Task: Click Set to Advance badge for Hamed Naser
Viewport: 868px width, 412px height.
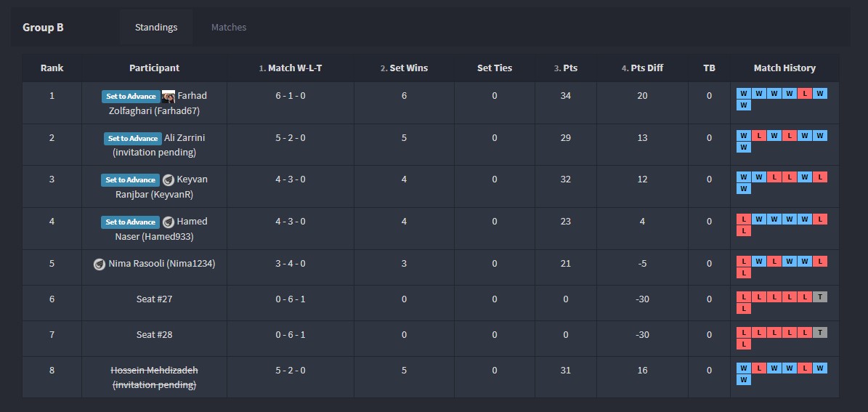Action: coord(130,222)
